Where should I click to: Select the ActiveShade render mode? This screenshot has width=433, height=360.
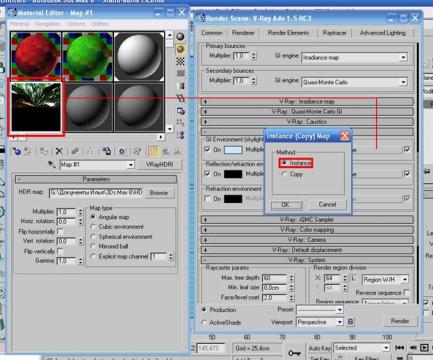tap(204, 322)
